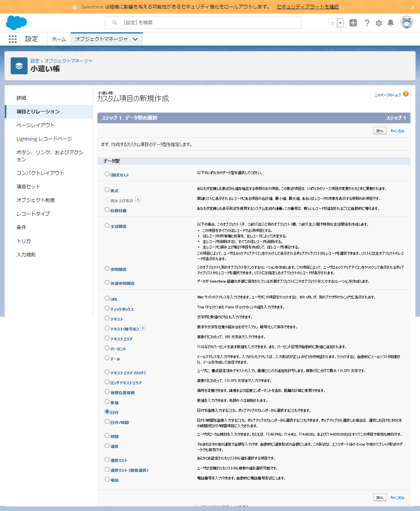The height and width of the screenshot is (511, 420).
Task: Open the App Launcher grid icon
Action: point(12,39)
